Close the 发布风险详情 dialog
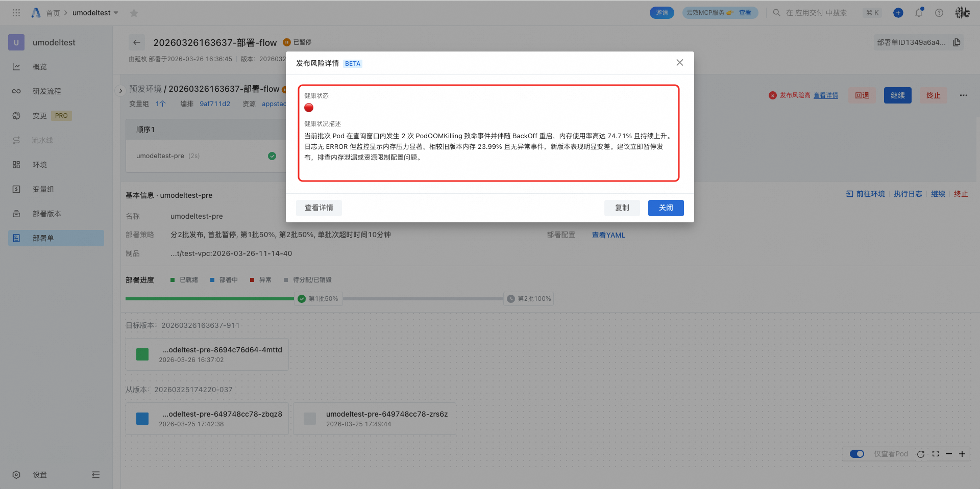 (x=680, y=63)
